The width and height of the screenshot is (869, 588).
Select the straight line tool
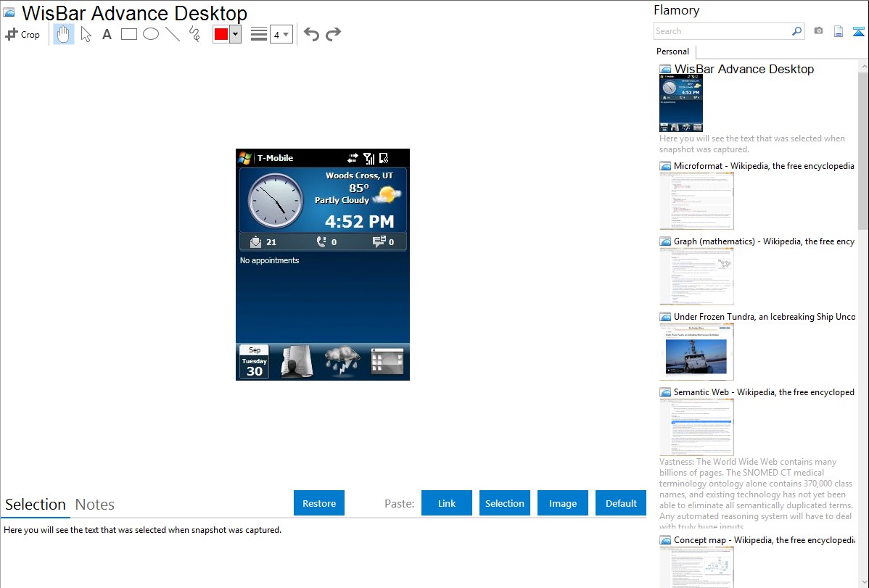(173, 34)
